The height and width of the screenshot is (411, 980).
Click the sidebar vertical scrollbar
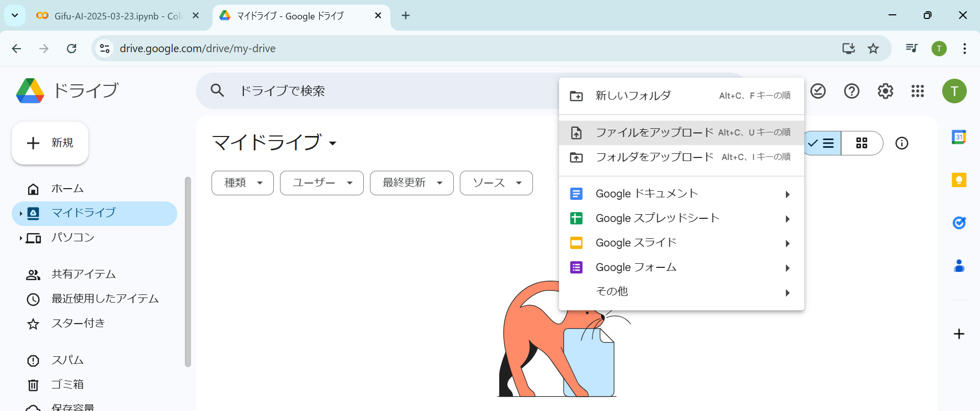[188, 272]
